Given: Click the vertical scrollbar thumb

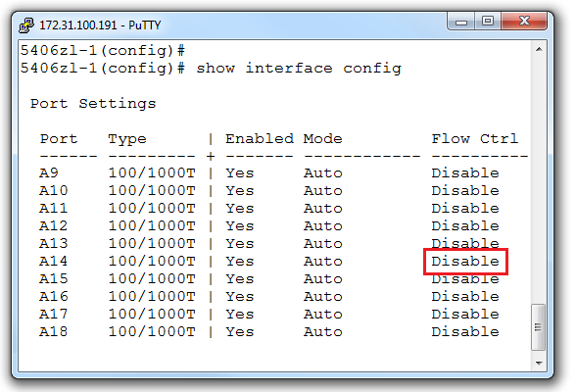Looking at the screenshot, I should (x=539, y=327).
